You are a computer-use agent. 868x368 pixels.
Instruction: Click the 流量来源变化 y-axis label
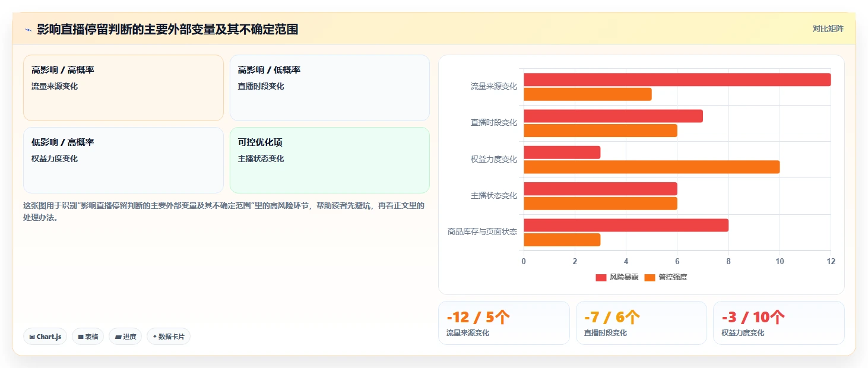click(x=494, y=87)
